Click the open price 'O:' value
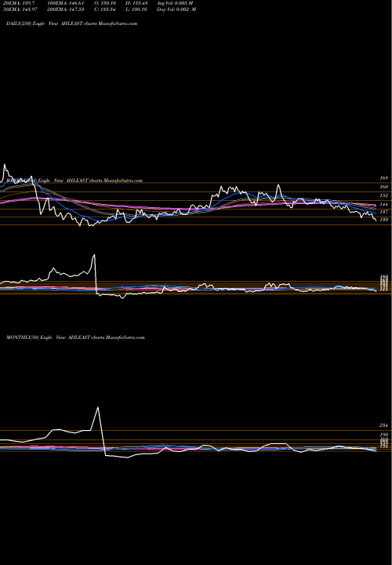Screen dimensions: 392x565 click(x=105, y=3)
